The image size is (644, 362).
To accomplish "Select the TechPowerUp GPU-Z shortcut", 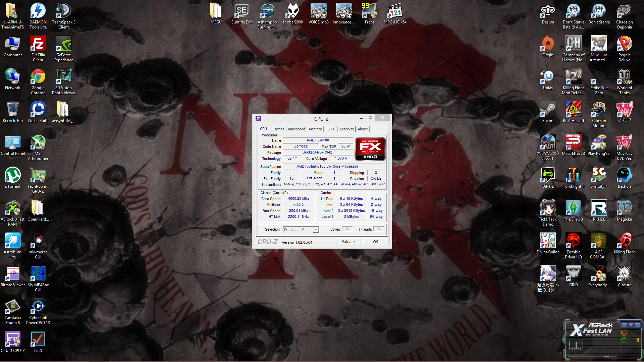I will 38,176.
